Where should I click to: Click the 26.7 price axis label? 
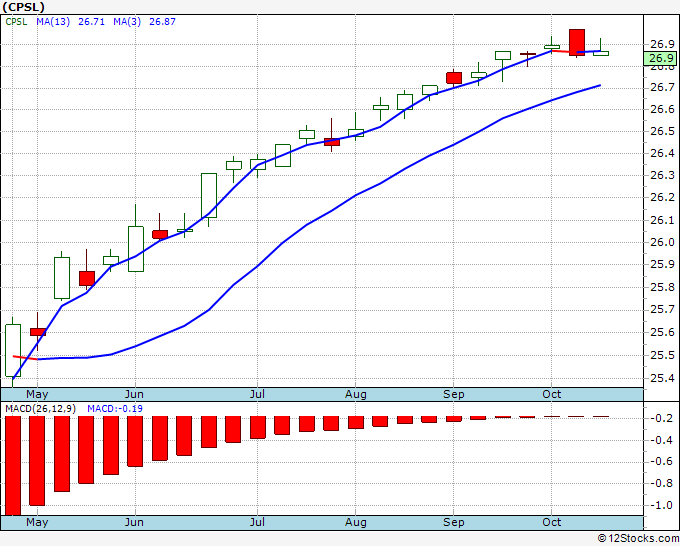(662, 88)
